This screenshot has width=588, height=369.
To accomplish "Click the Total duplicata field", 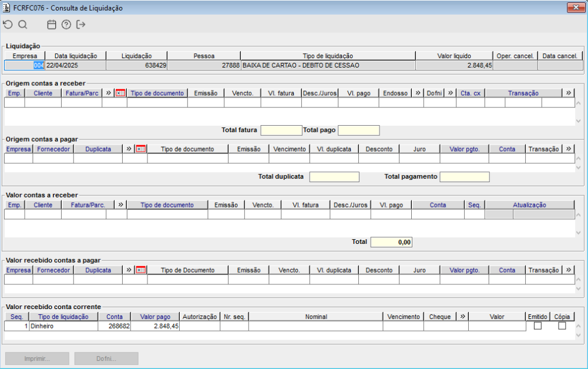I will (x=334, y=177).
